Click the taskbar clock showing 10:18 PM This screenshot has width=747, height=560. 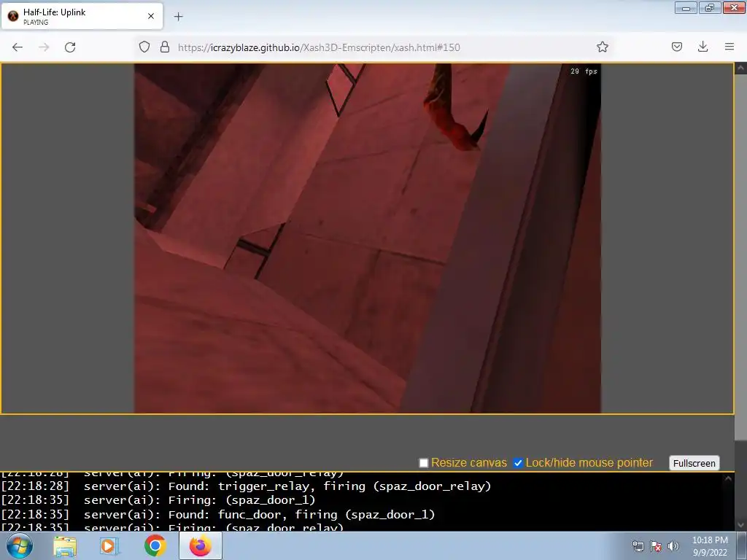[x=710, y=546]
